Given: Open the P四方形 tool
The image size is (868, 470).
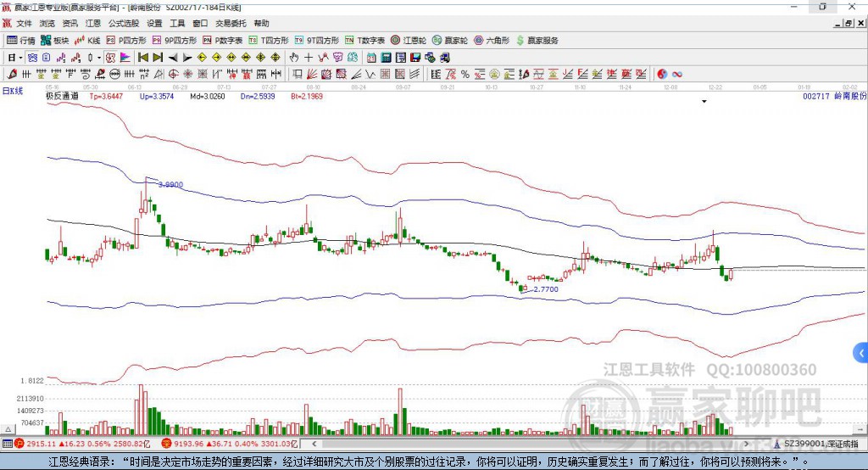Looking at the screenshot, I should click(126, 41).
